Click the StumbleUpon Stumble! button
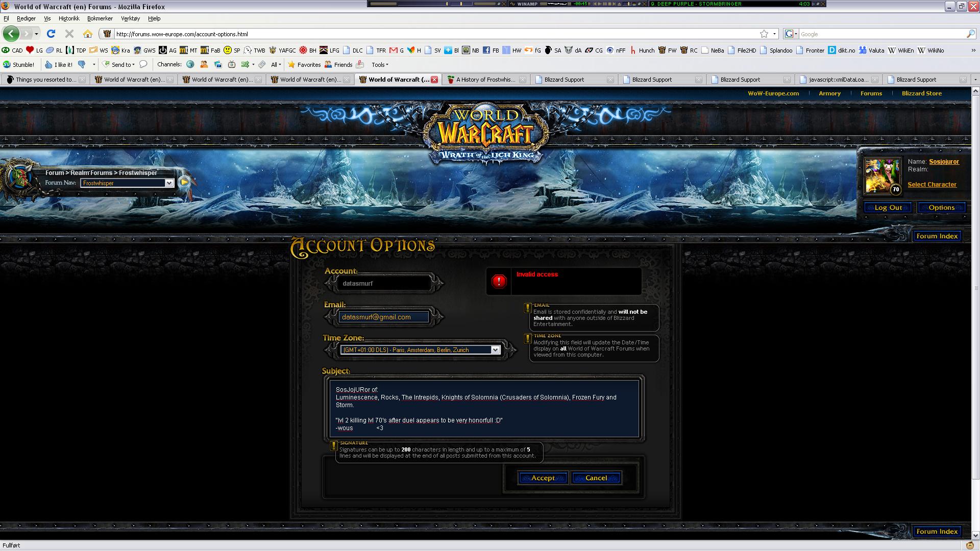 [19, 65]
